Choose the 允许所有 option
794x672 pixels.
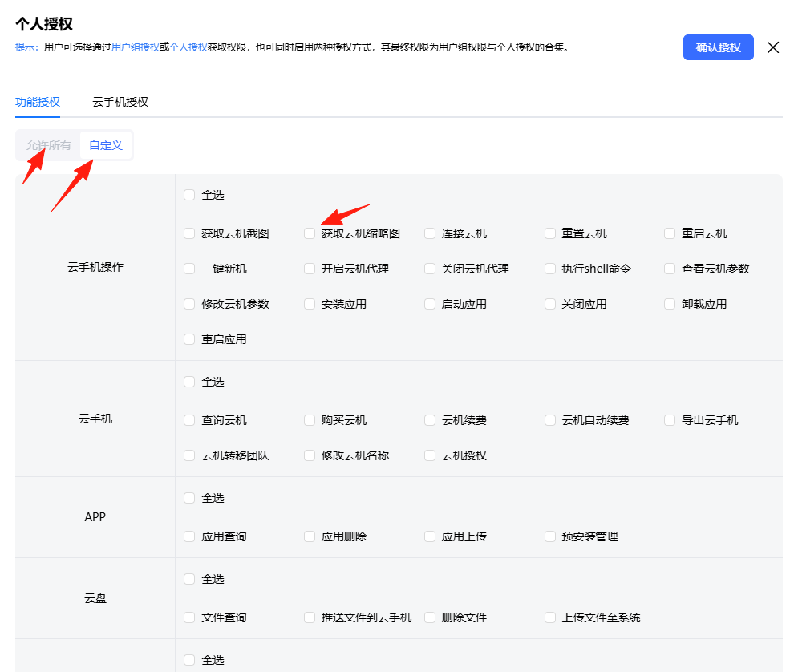tap(48, 145)
